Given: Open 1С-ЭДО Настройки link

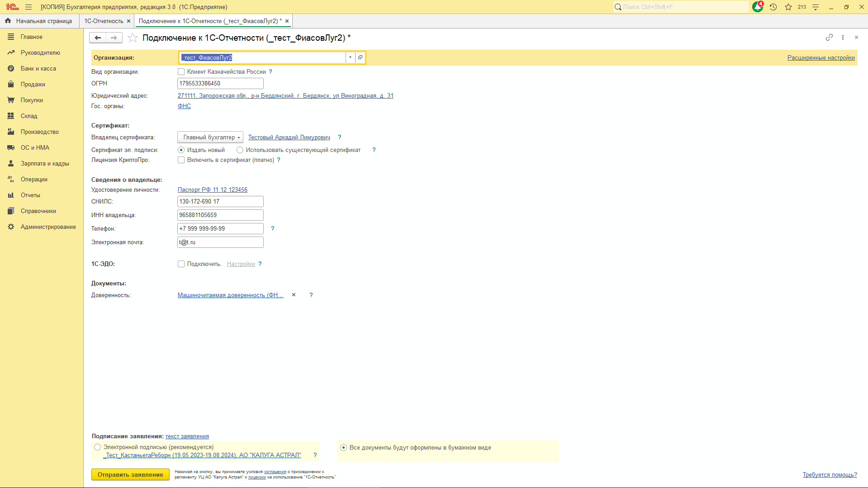Looking at the screenshot, I should [x=241, y=264].
